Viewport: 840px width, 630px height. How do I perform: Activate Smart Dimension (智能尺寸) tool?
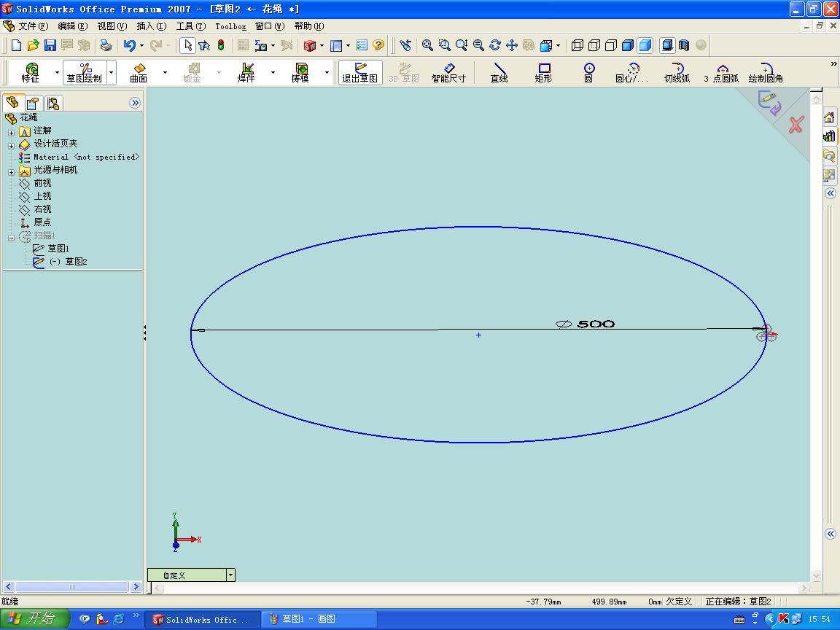tap(448, 72)
